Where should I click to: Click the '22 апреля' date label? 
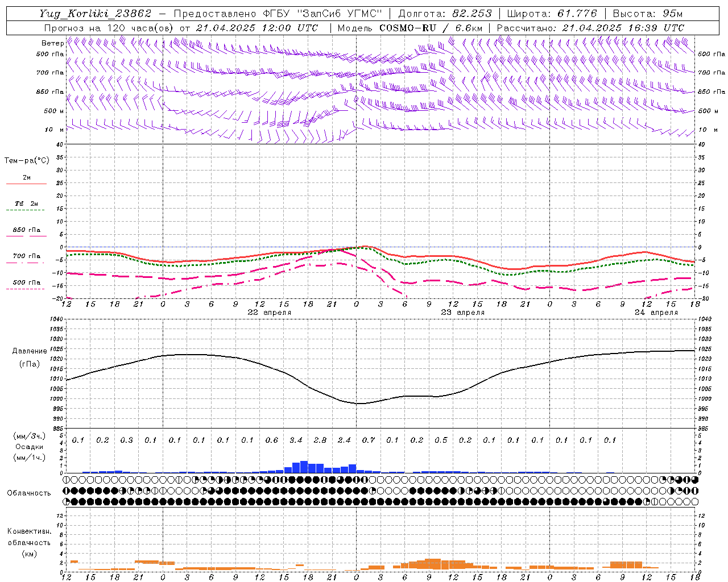270,313
